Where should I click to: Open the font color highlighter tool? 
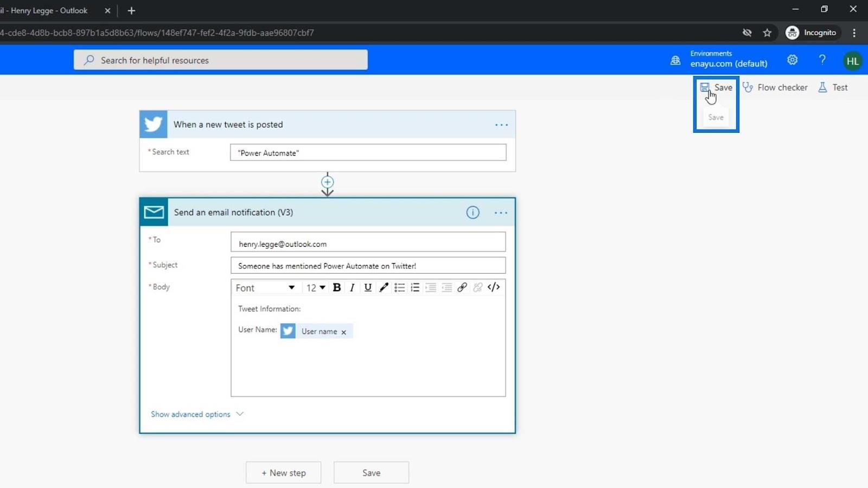coord(384,287)
